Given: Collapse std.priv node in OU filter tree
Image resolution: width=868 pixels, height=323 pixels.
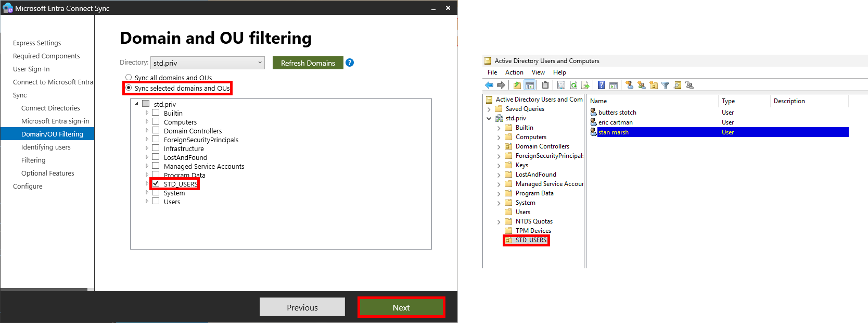Looking at the screenshot, I should point(136,104).
